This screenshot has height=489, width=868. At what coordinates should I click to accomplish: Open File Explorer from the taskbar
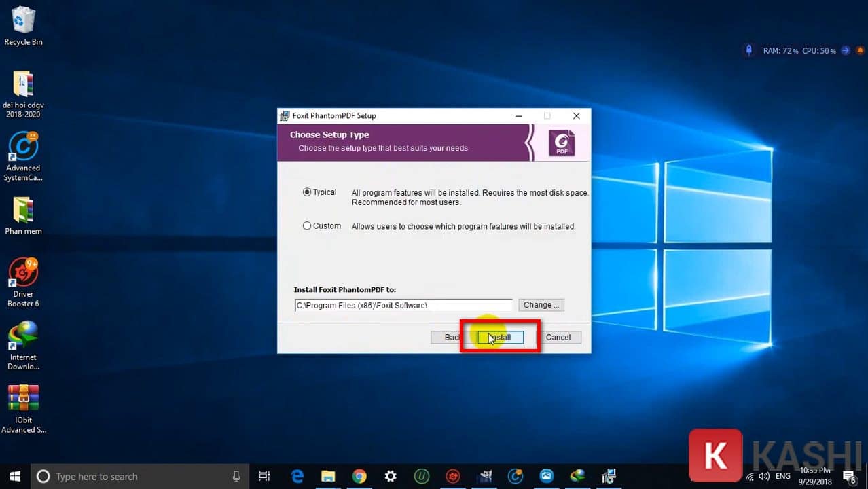[328, 476]
